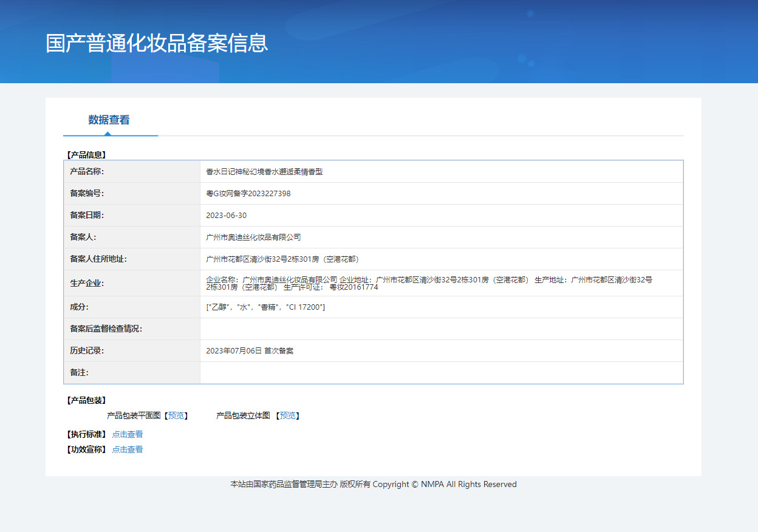Click the 【产品包装】 section heading
The height and width of the screenshot is (532, 758).
pos(85,401)
